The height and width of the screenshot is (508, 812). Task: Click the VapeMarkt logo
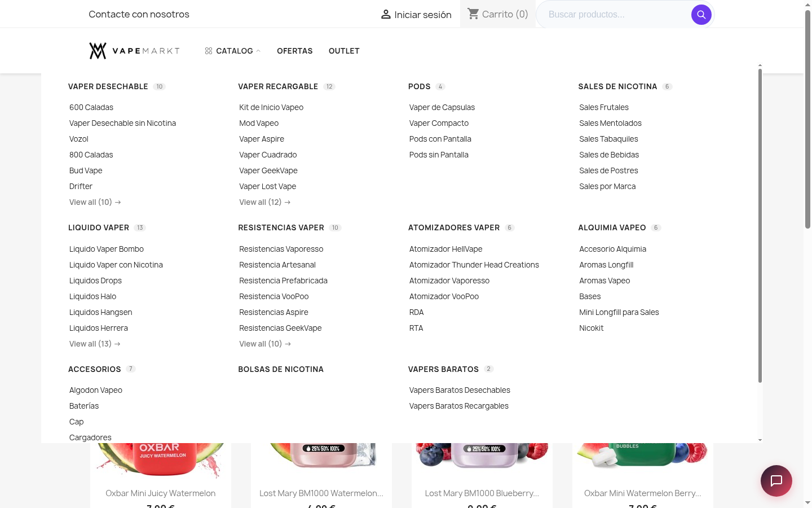click(134, 51)
